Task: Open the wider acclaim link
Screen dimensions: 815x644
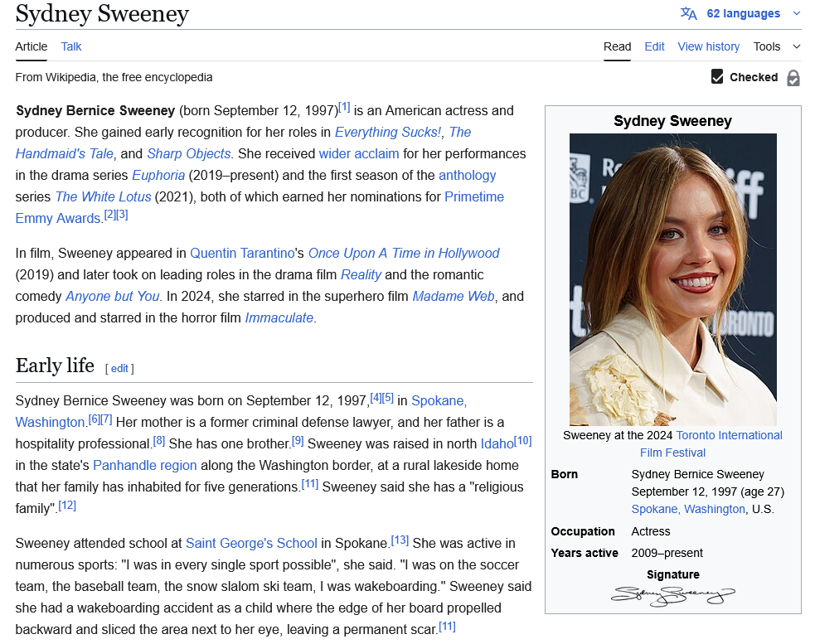Action: tap(359, 154)
